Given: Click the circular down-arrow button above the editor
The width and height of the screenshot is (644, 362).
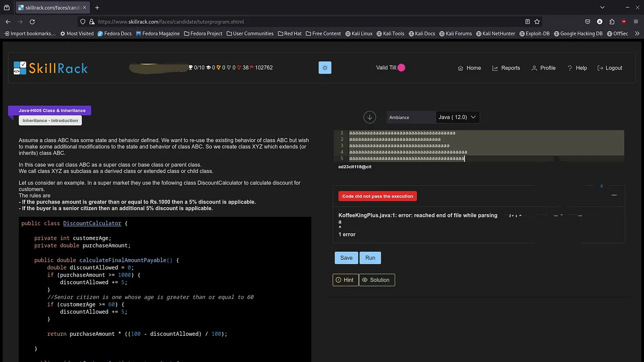Looking at the screenshot, I should pyautogui.click(x=370, y=117).
